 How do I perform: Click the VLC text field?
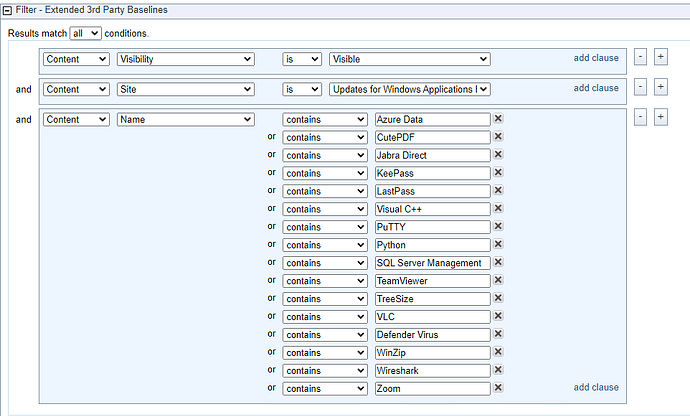(433, 317)
